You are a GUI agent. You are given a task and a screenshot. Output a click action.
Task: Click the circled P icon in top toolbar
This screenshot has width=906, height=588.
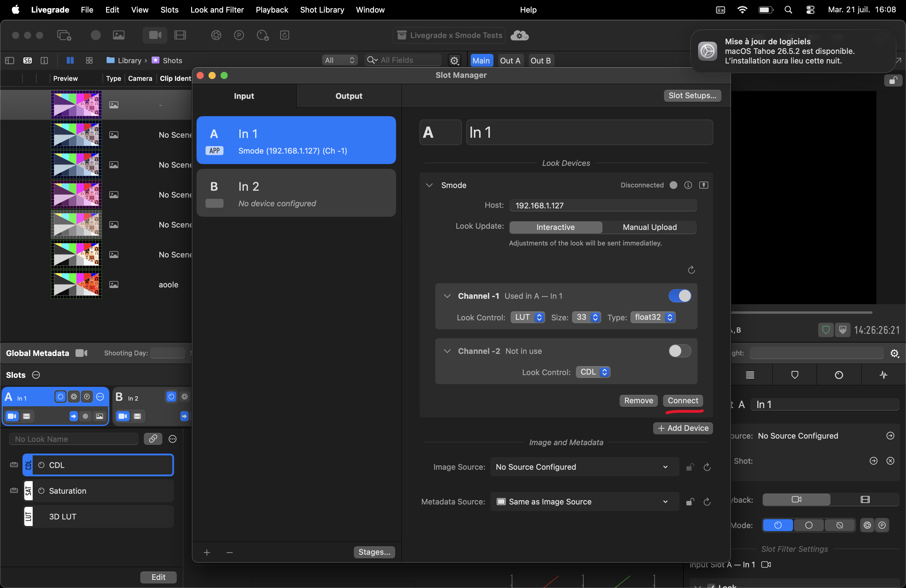pyautogui.click(x=239, y=35)
